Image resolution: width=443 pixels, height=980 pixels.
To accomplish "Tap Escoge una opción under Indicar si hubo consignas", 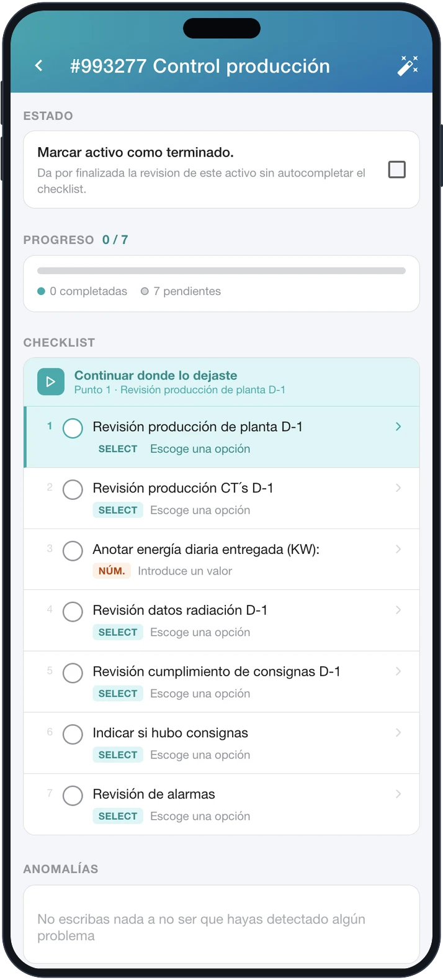I will tap(200, 755).
